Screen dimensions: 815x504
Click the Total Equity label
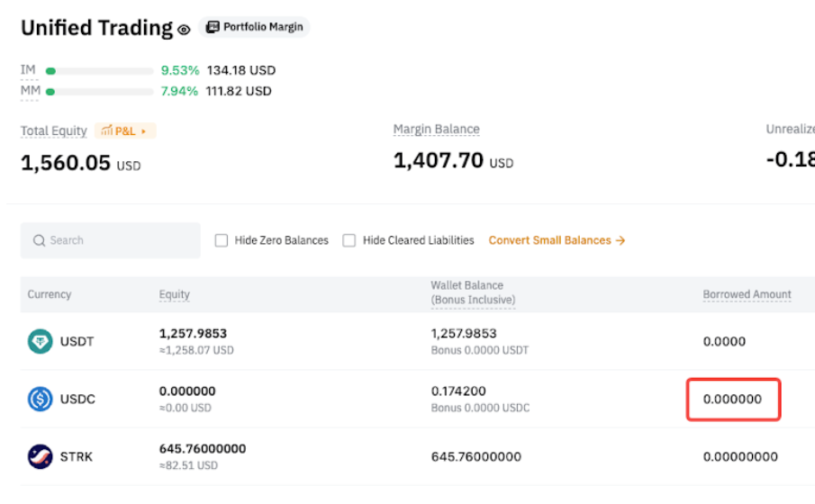tap(54, 131)
